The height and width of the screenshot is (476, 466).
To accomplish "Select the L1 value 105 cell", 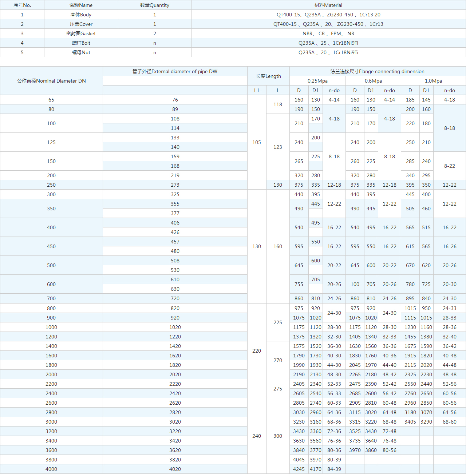I will [x=257, y=142].
